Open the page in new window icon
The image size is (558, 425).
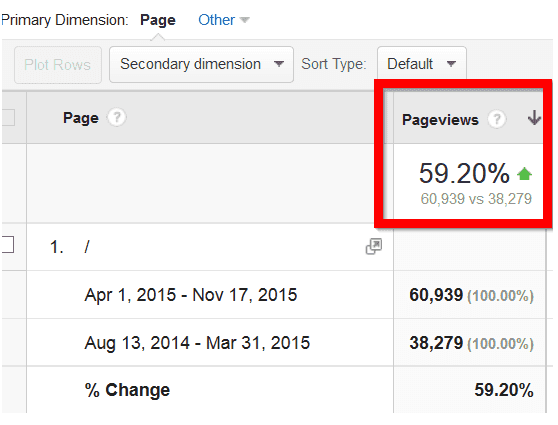(374, 246)
